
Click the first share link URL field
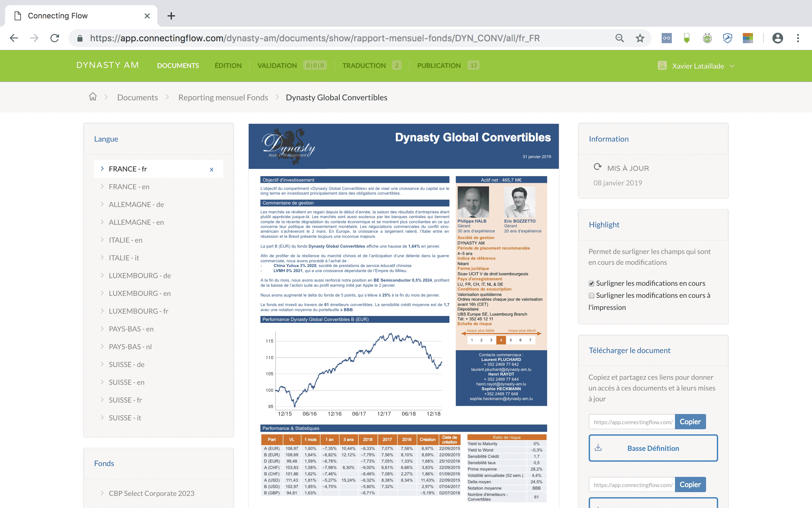coord(632,422)
